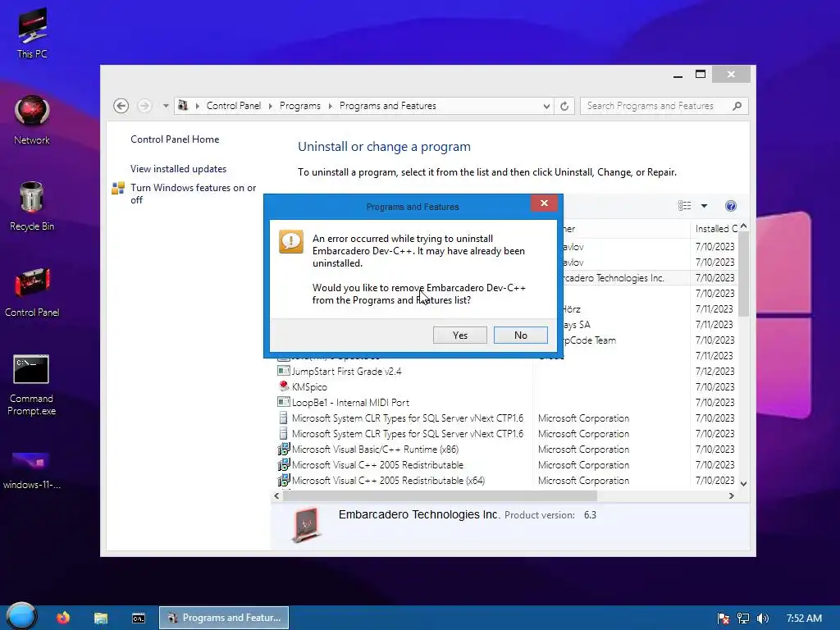840x630 pixels.
Task: Show the clock at 7:52 AM
Action: (x=804, y=619)
